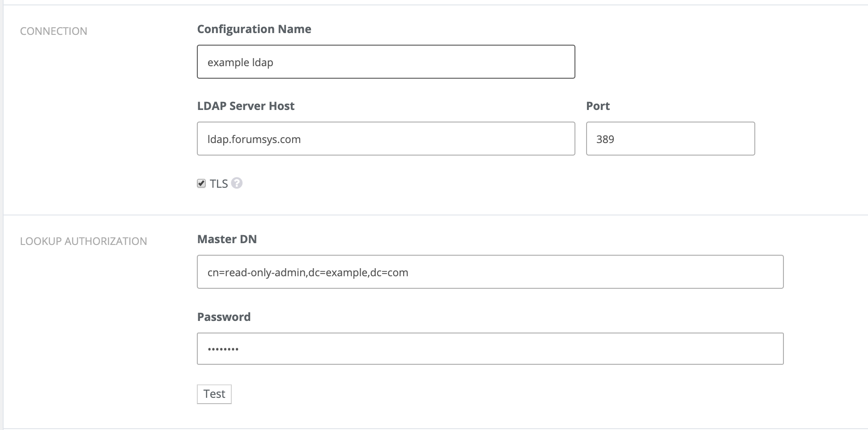Click the CONNECTION section heading
This screenshot has height=430, width=868.
pos(54,31)
